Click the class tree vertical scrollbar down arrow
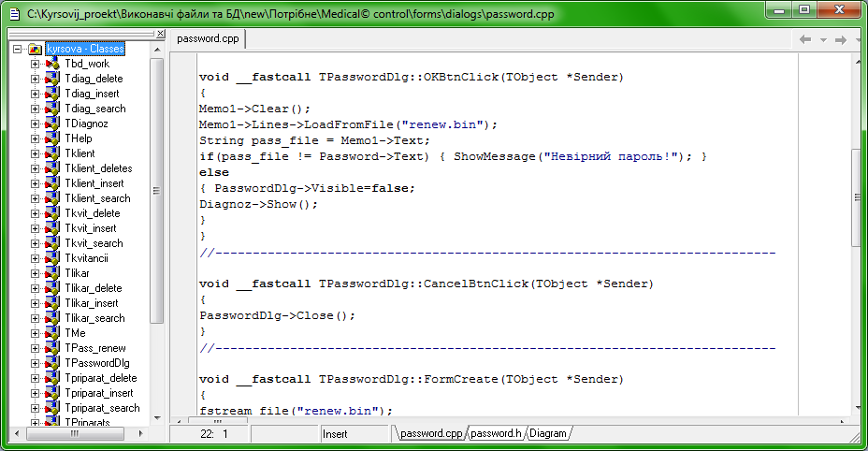 [157, 419]
